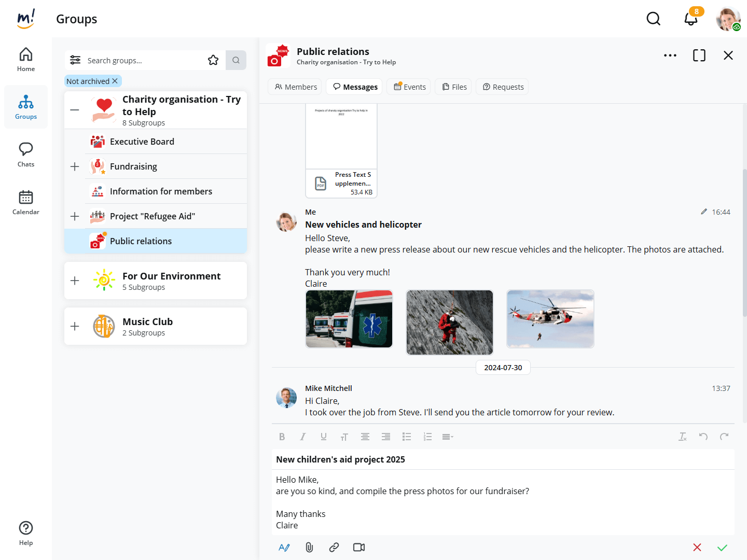Attach a file with the paperclip icon
The width and height of the screenshot is (747, 560).
(x=309, y=547)
